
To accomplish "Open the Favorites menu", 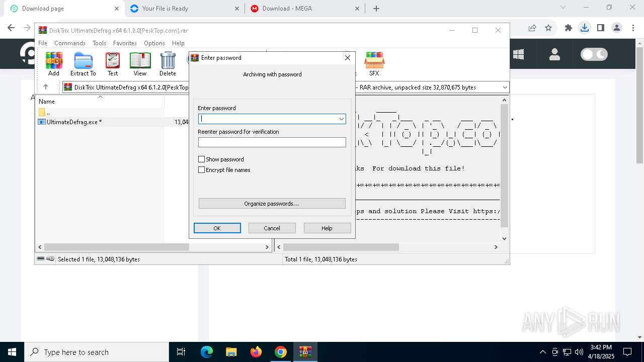I will click(125, 43).
